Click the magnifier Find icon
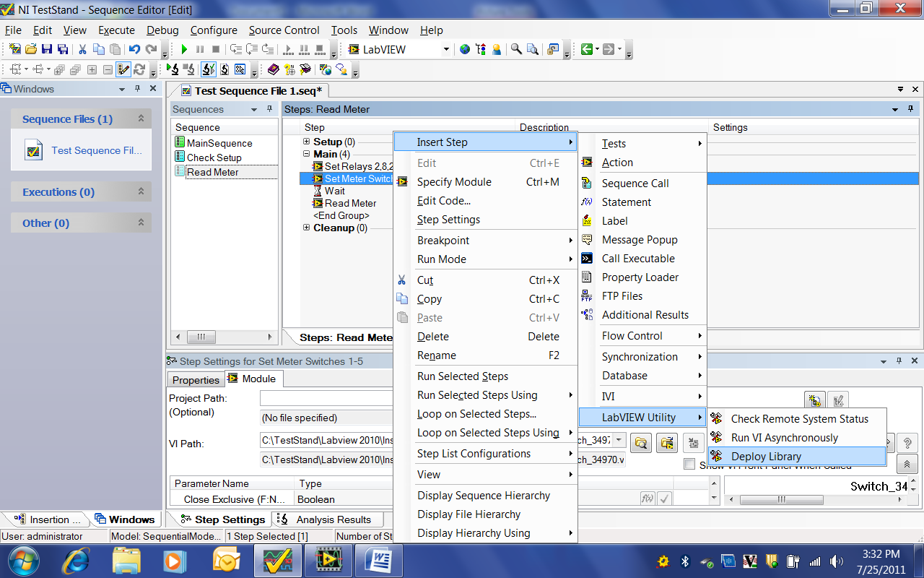The height and width of the screenshot is (578, 924). tap(516, 49)
